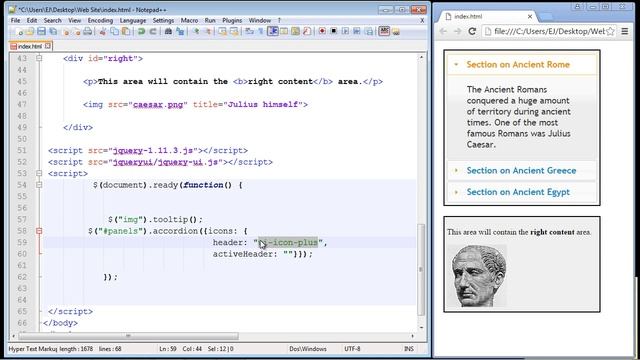
Task: Click the document map toolbar icon
Action: coord(296,31)
